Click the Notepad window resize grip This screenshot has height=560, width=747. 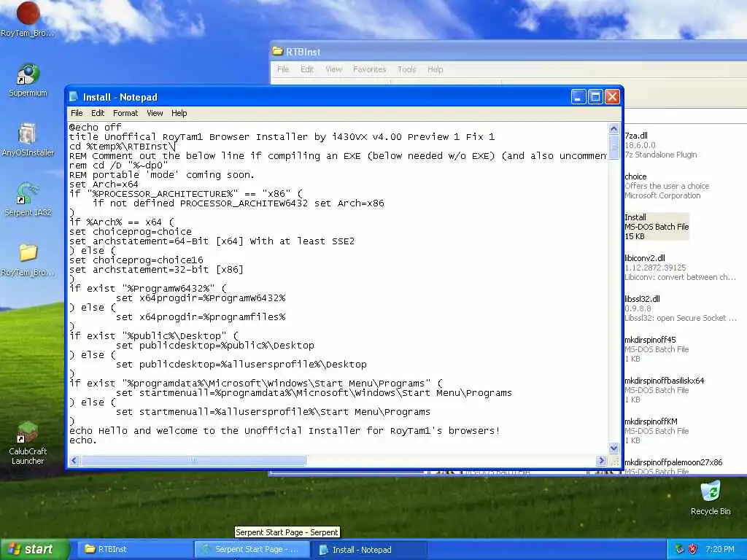(614, 461)
